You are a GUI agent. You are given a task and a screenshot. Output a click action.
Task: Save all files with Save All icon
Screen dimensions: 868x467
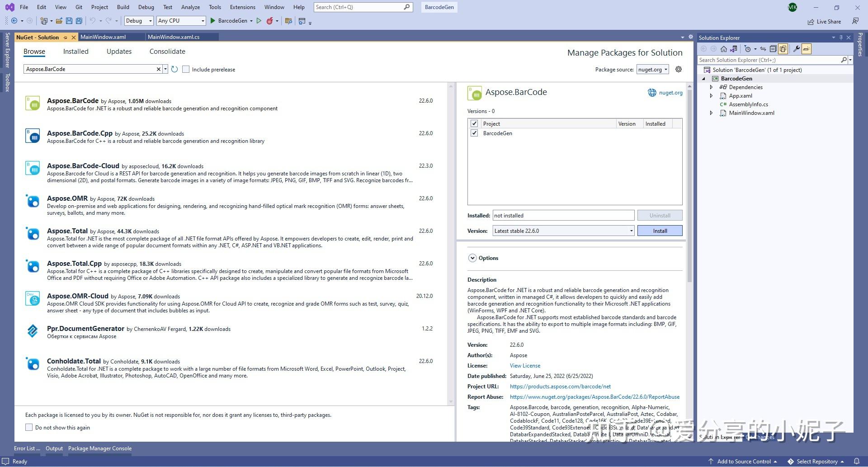tap(79, 21)
